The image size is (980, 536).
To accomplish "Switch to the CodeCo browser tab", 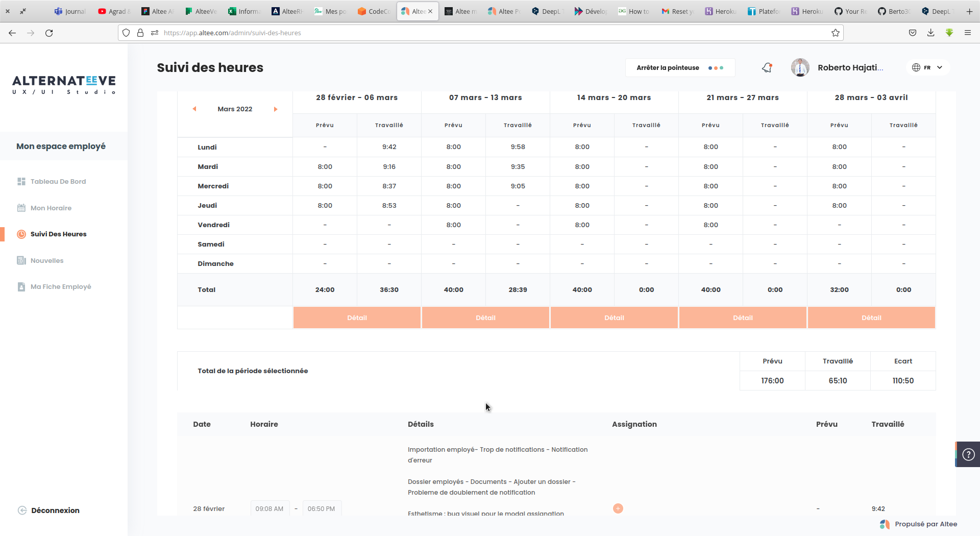I will pyautogui.click(x=374, y=11).
